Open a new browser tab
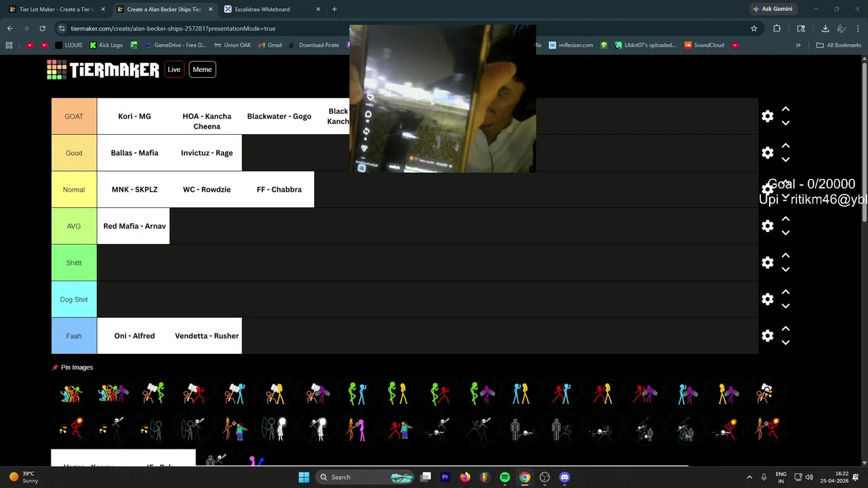 [x=334, y=9]
